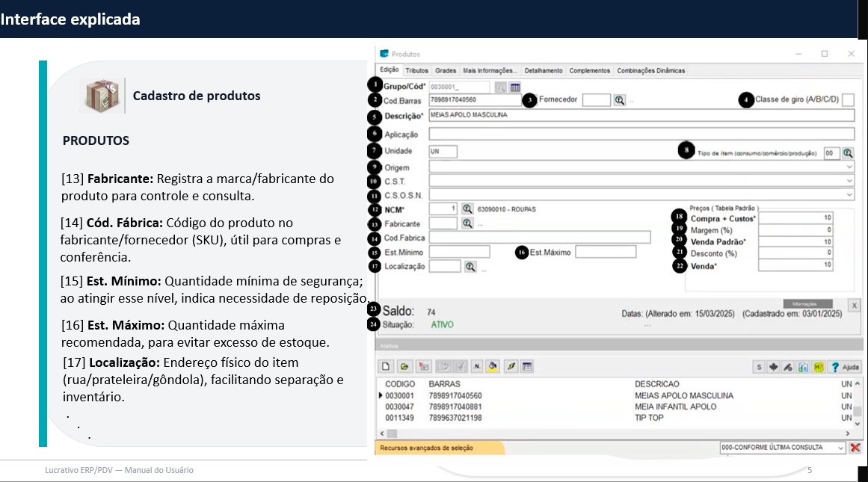This screenshot has height=482, width=868.
Task: Go to the Detalhamento tab
Action: (544, 70)
